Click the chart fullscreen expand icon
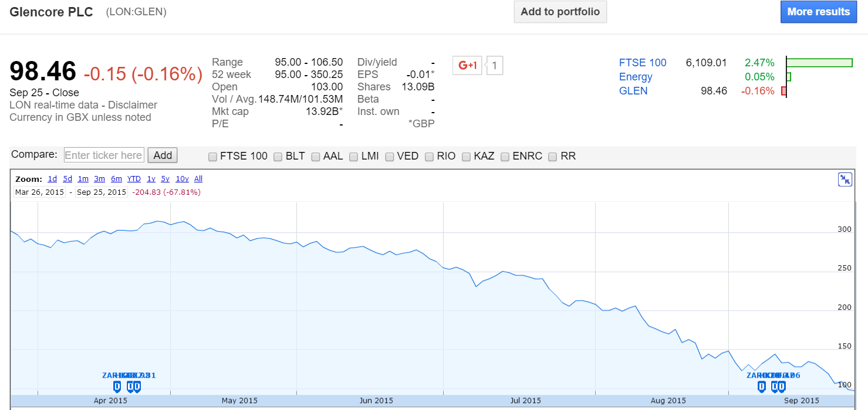The width and height of the screenshot is (868, 410). point(845,179)
